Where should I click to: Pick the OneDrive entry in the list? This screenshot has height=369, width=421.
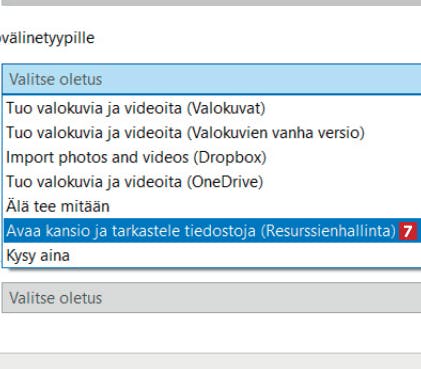[x=213, y=182]
